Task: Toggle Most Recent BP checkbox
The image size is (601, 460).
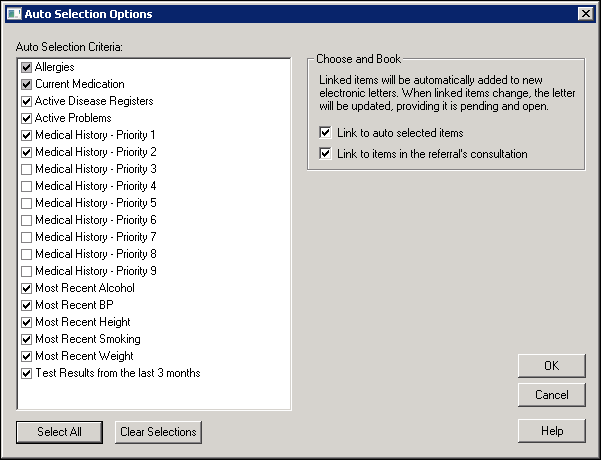Action: point(27,305)
